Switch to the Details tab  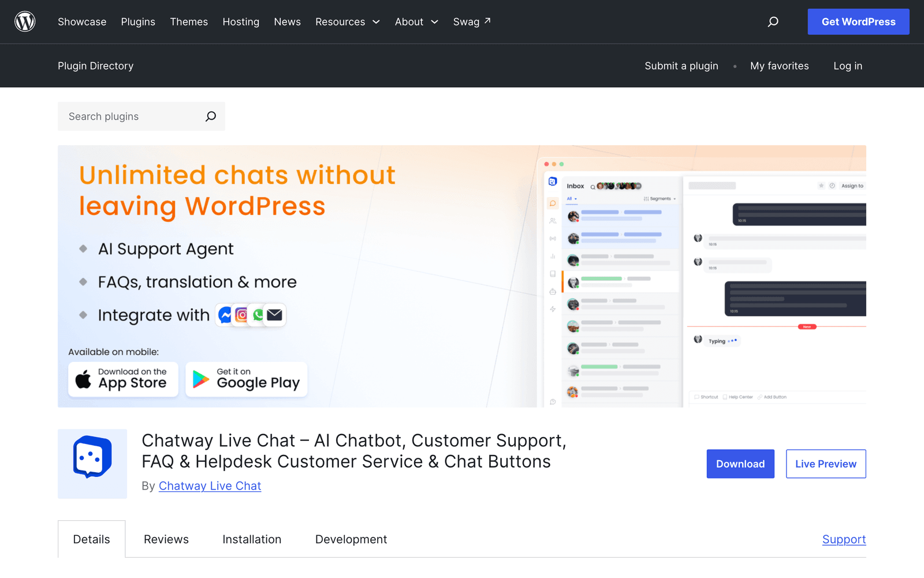(x=91, y=539)
